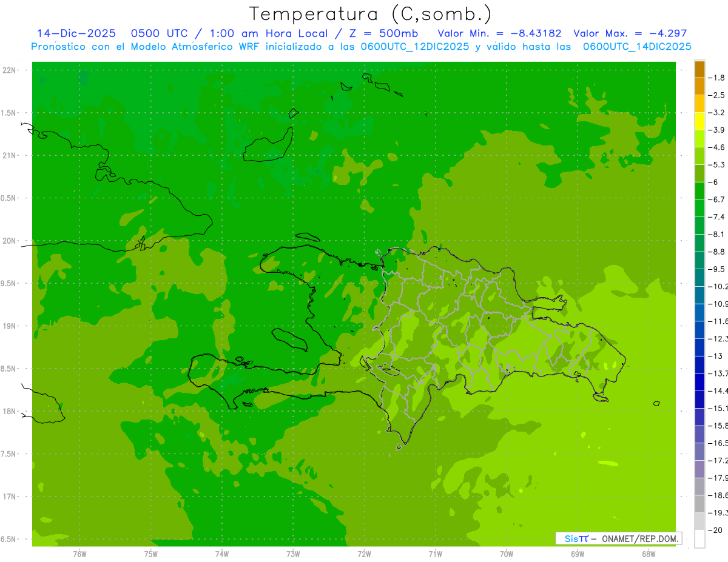728x562 pixels.
Task: Click the "70W" longitude label
Action: (506, 554)
